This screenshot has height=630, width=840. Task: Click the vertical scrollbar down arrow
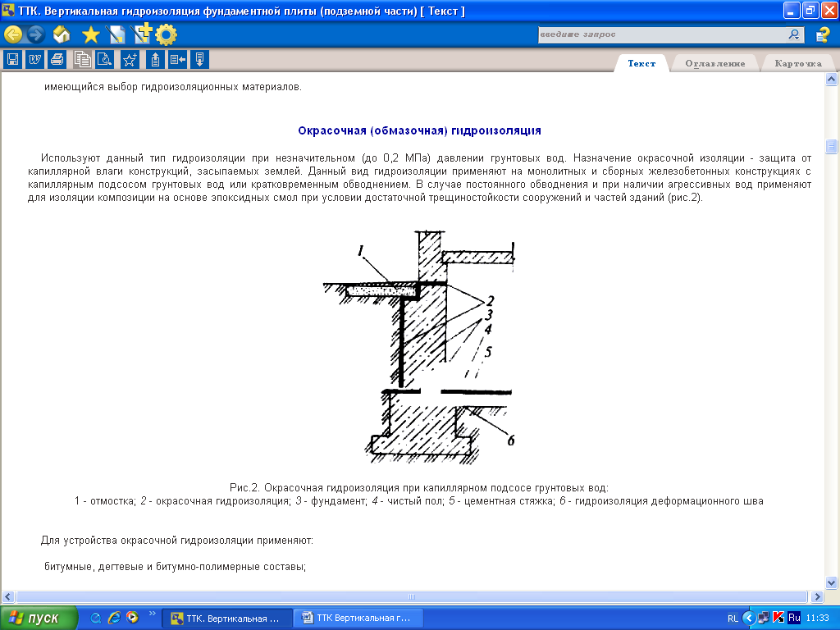click(831, 582)
